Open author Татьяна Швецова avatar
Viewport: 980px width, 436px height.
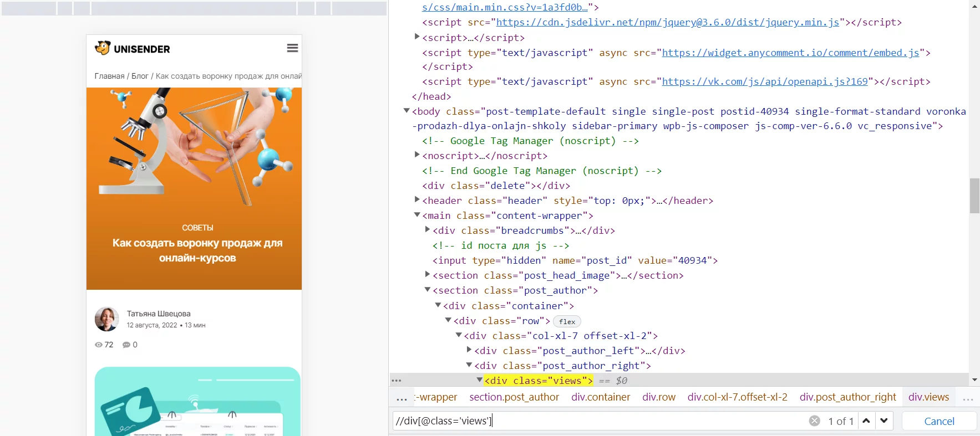pos(106,319)
